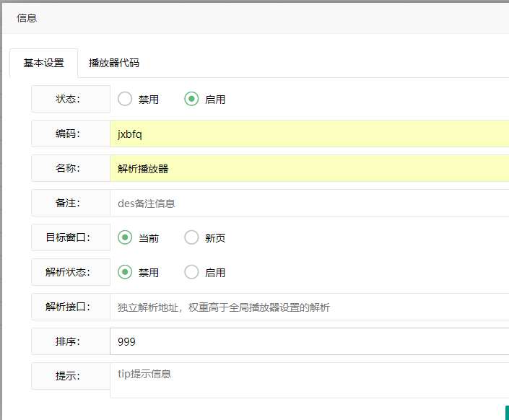Image resolution: width=509 pixels, height=420 pixels.
Task: Click the 状态 field label
Action: click(71, 99)
